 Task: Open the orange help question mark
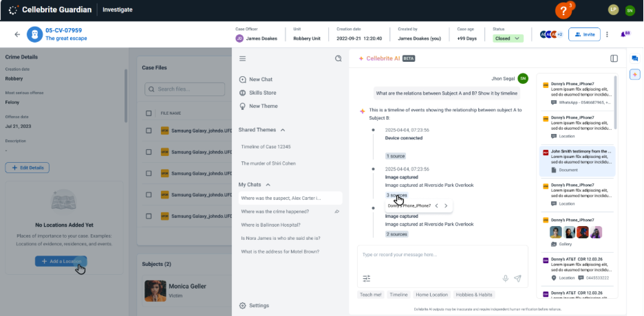(563, 11)
